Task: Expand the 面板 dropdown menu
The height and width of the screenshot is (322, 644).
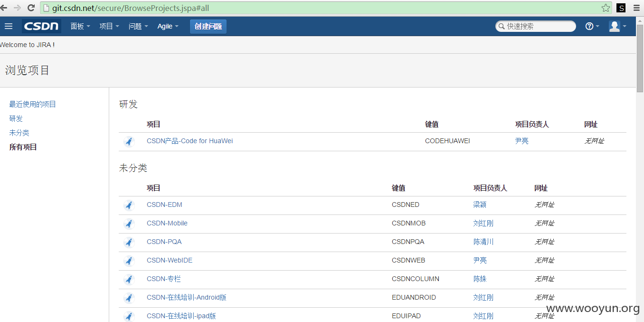Action: 80,26
